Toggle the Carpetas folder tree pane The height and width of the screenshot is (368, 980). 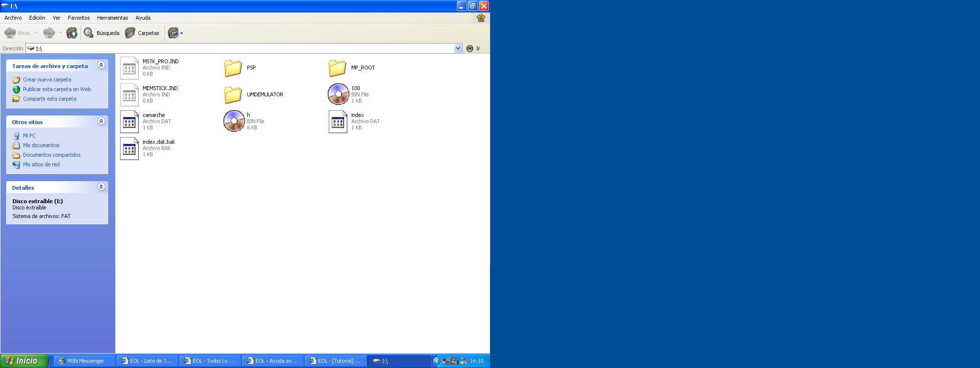coord(142,33)
